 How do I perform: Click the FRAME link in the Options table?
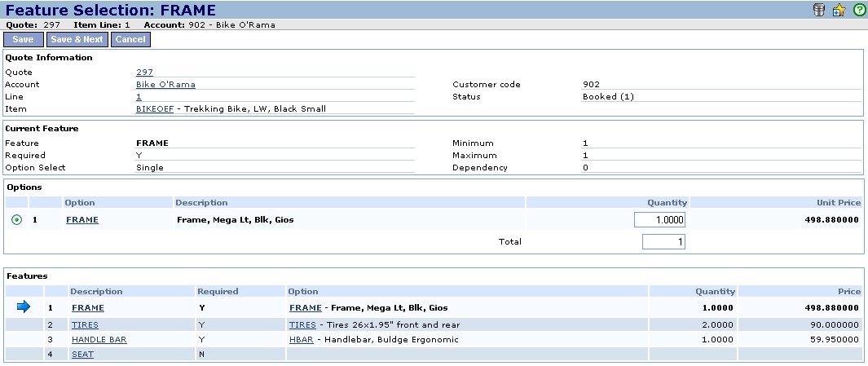[82, 220]
